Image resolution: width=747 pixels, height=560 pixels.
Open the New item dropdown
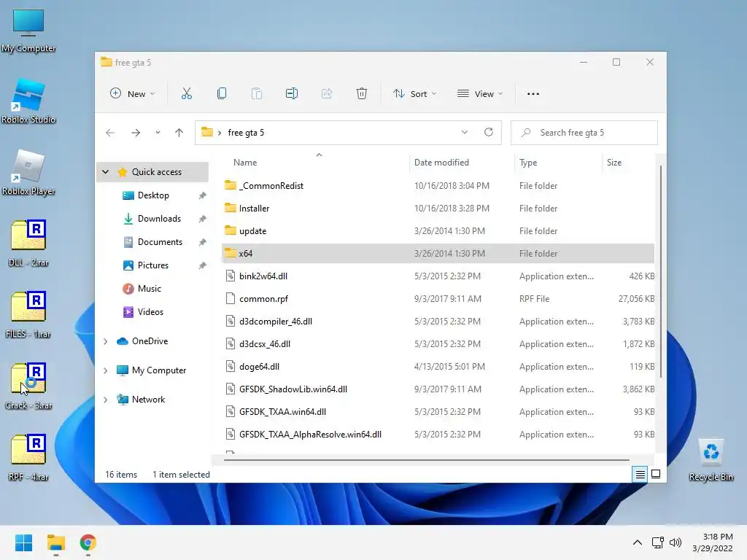point(132,94)
